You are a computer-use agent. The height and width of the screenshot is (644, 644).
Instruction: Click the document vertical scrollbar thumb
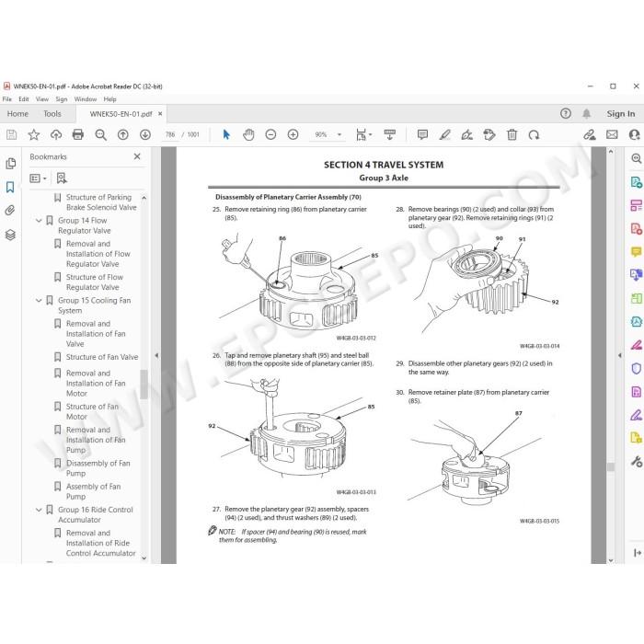click(611, 467)
